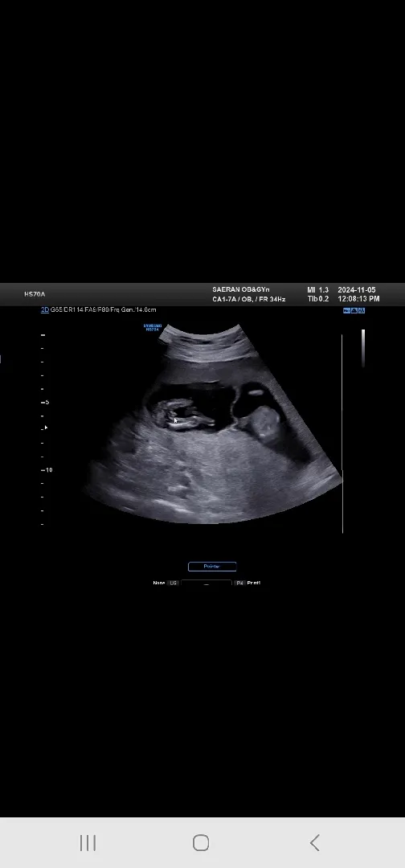Click first blue status icon under date
405x868 pixels.
(x=346, y=310)
